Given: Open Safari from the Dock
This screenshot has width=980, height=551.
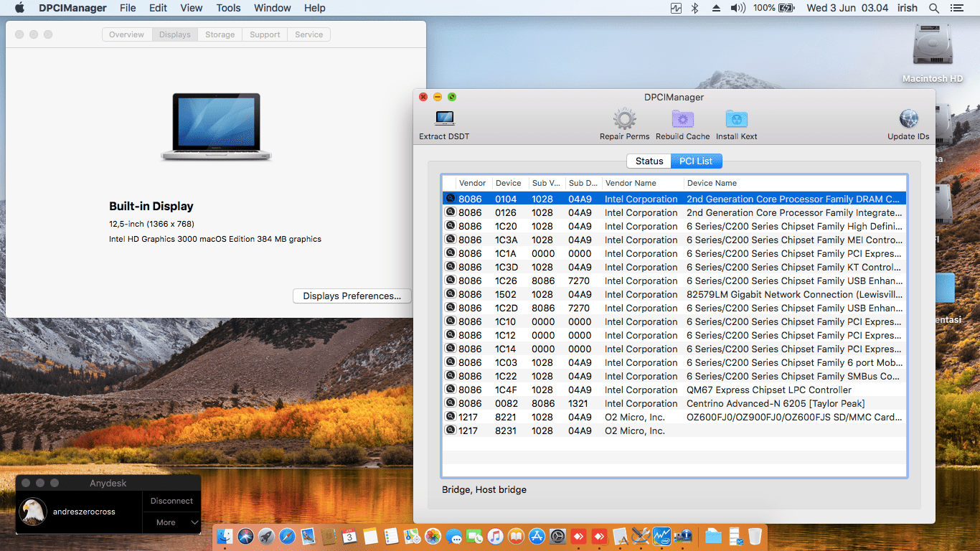Looking at the screenshot, I should click(288, 536).
